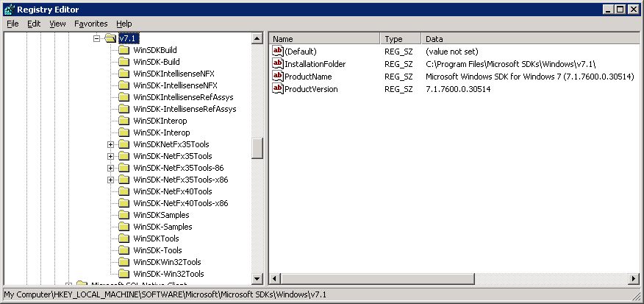Viewport: 644px width, 304px height.
Task: Select the WinSDK-Samples key label
Action: [162, 227]
